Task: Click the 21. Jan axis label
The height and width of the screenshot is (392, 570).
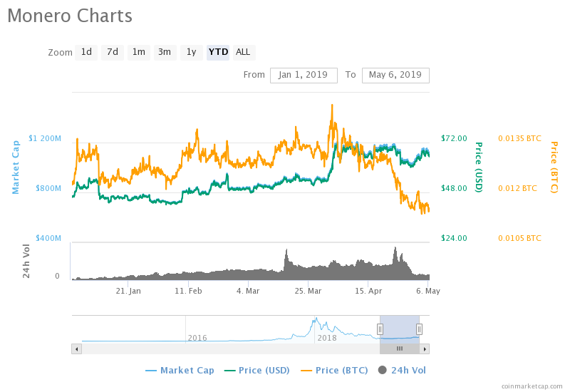Action: click(128, 292)
